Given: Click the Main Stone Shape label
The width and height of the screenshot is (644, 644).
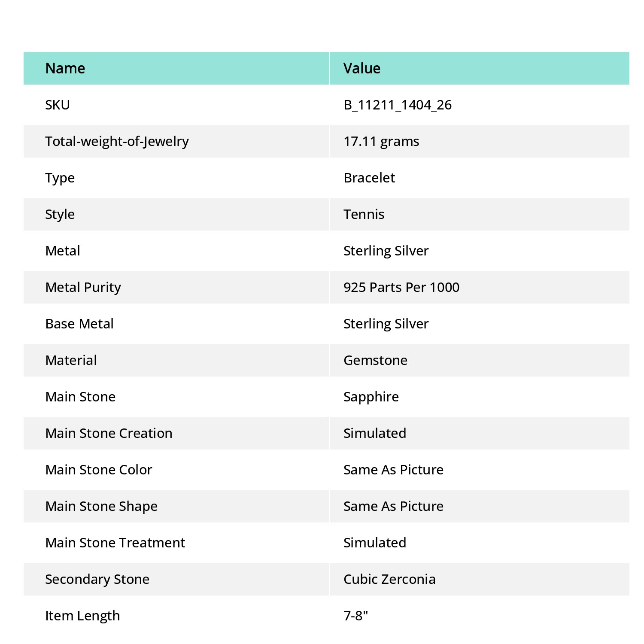Looking at the screenshot, I should (101, 507).
